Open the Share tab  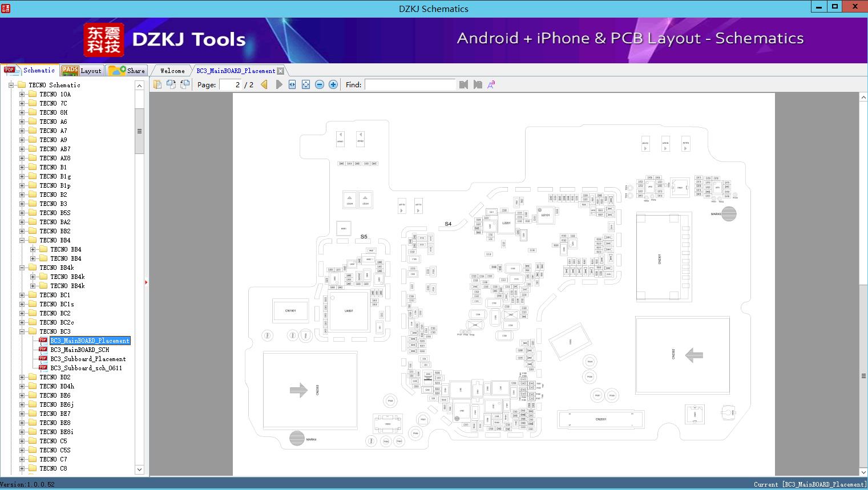[x=127, y=70]
